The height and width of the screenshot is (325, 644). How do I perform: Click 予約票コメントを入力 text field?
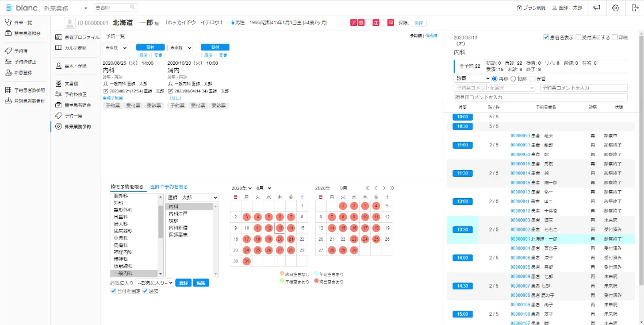(584, 88)
